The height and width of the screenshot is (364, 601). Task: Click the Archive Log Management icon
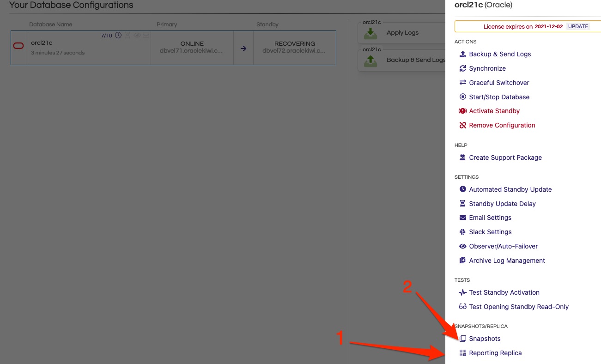(x=462, y=261)
